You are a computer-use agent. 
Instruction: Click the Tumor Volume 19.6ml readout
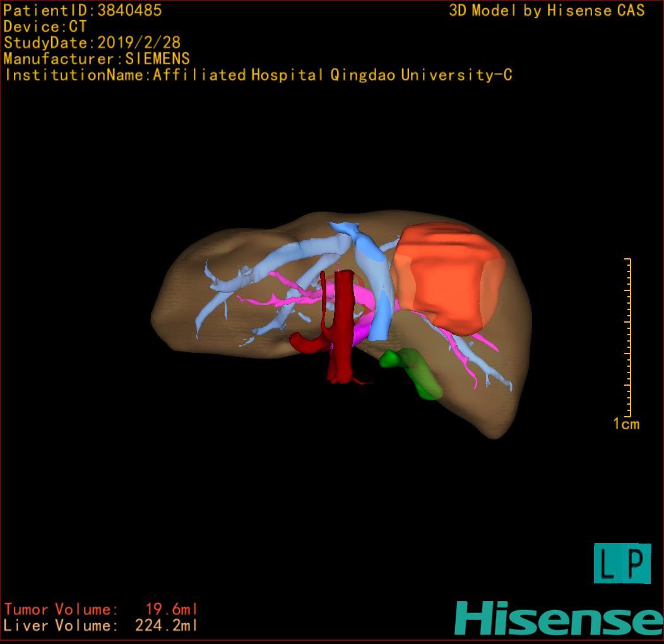(x=101, y=610)
